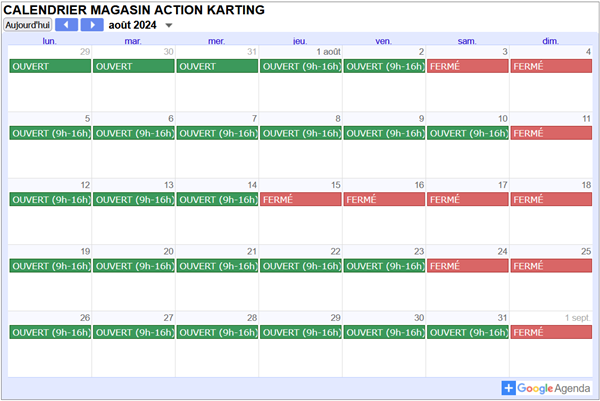
Task: Open OUVERT (9h-16h) event on August 31
Action: (x=468, y=332)
